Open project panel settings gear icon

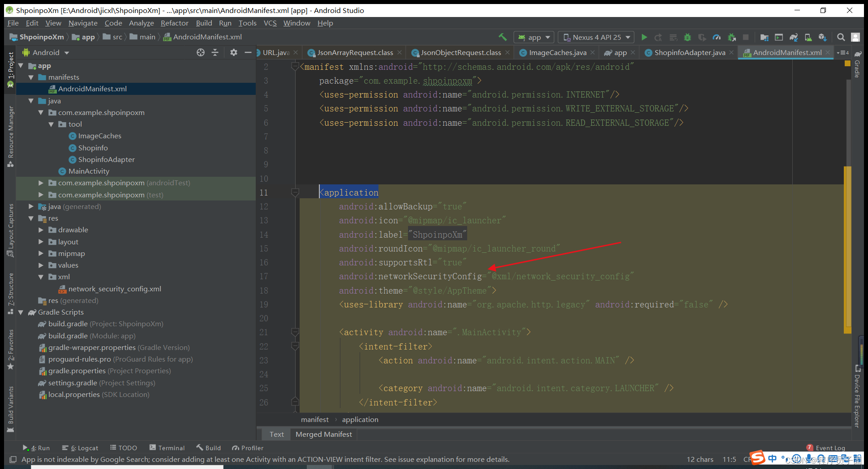[x=233, y=52]
